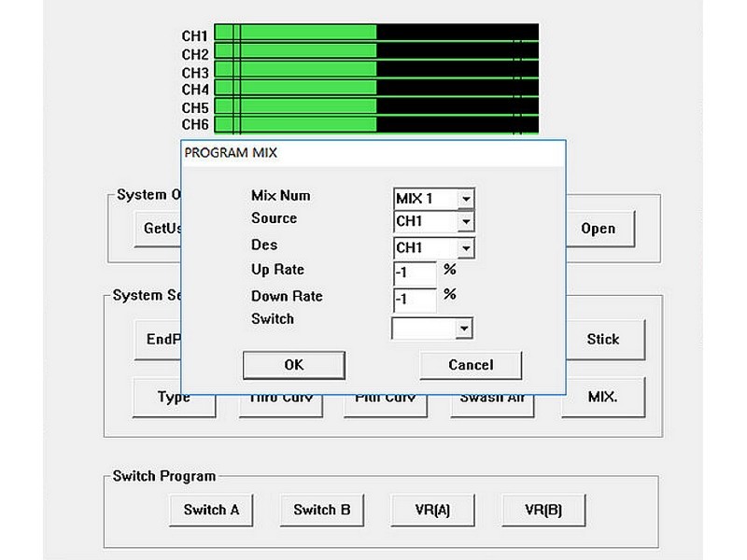Open the Stick settings button
The width and height of the screenshot is (747, 560).
605,340
